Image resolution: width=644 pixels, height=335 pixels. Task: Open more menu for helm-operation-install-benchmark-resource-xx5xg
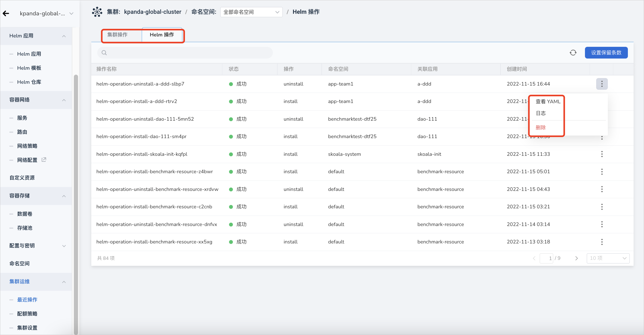pos(602,242)
